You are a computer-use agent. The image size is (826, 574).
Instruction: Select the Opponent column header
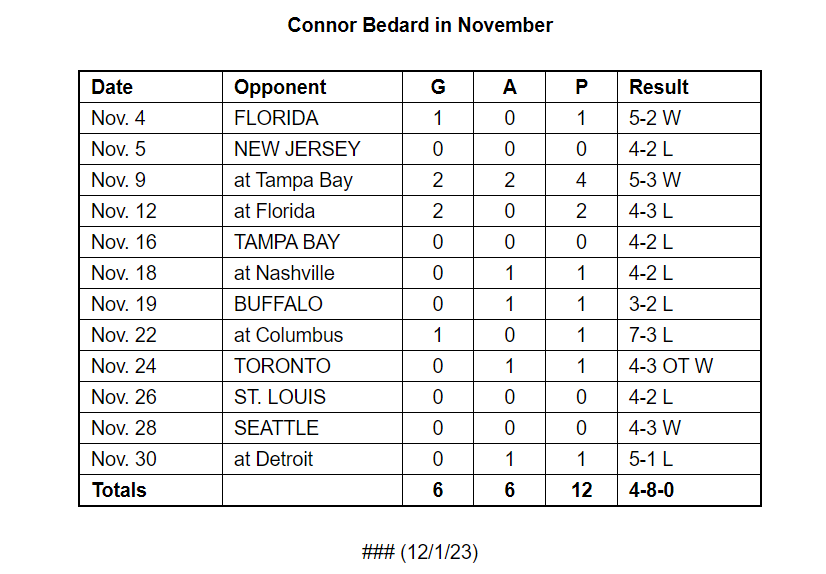tap(312, 87)
